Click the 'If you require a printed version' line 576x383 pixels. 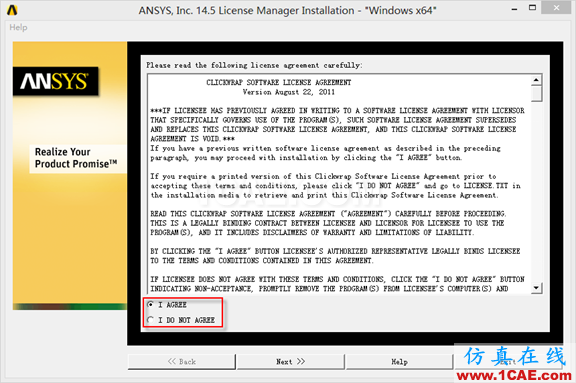[323, 176]
